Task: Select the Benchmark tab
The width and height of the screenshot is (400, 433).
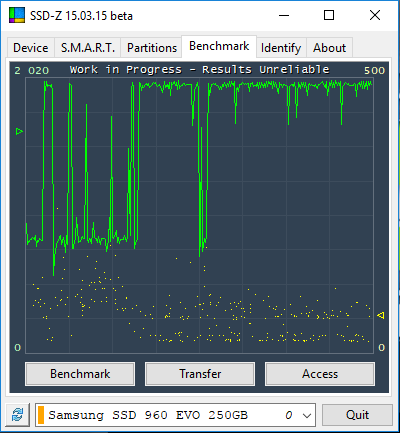Action: click(219, 46)
